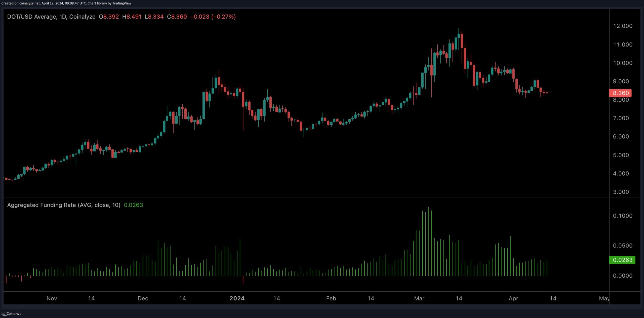Click the Coinalyze text at bottom left
The width and height of the screenshot is (644, 318).
coord(14,313)
